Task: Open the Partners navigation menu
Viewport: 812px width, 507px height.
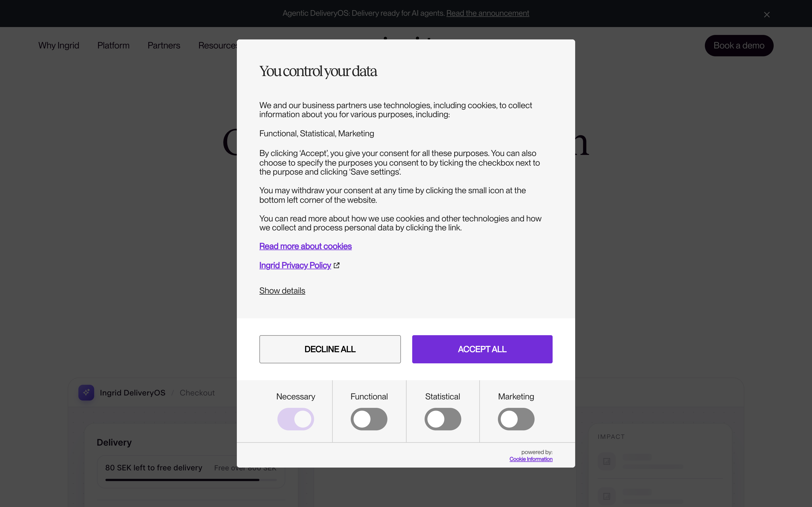Action: pyautogui.click(x=164, y=45)
